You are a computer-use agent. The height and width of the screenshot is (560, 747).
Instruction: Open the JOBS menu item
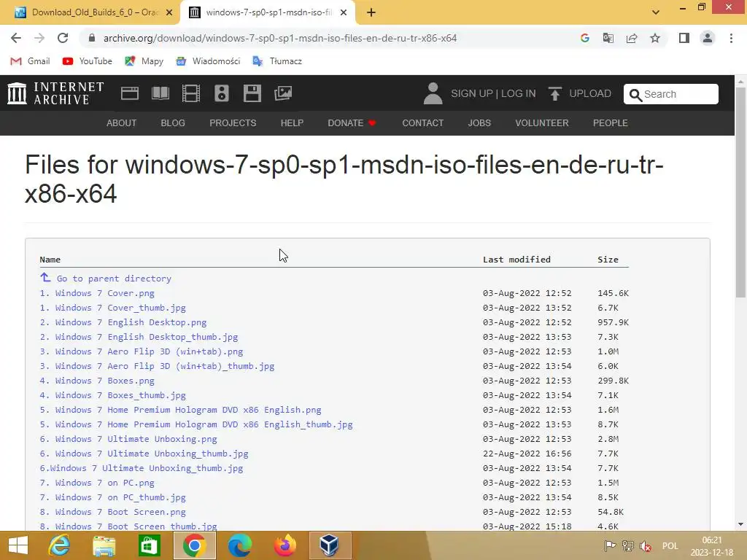point(479,122)
